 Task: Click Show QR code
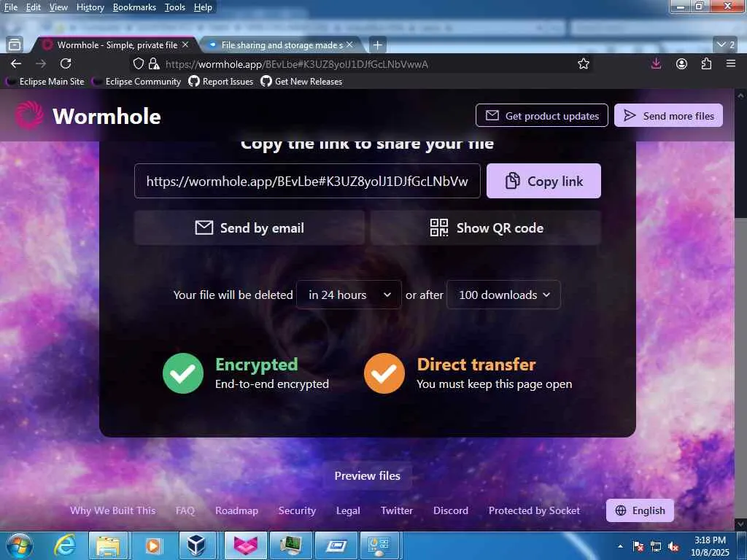pos(486,228)
